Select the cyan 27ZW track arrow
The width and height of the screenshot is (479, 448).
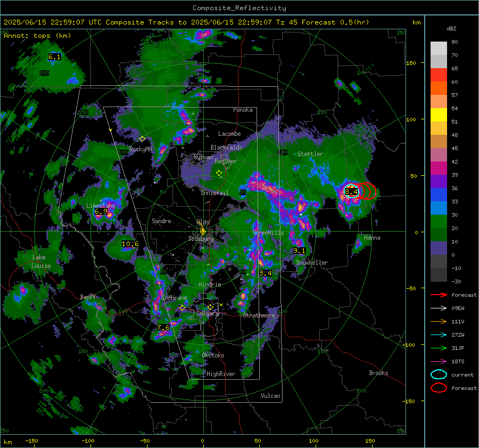439,335
